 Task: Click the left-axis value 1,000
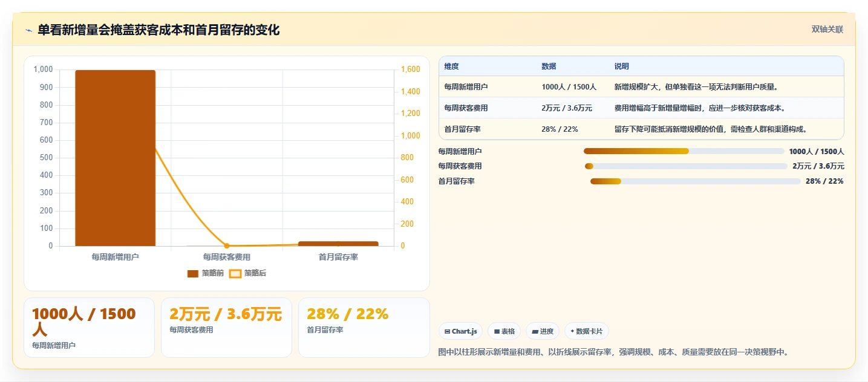[x=43, y=70]
